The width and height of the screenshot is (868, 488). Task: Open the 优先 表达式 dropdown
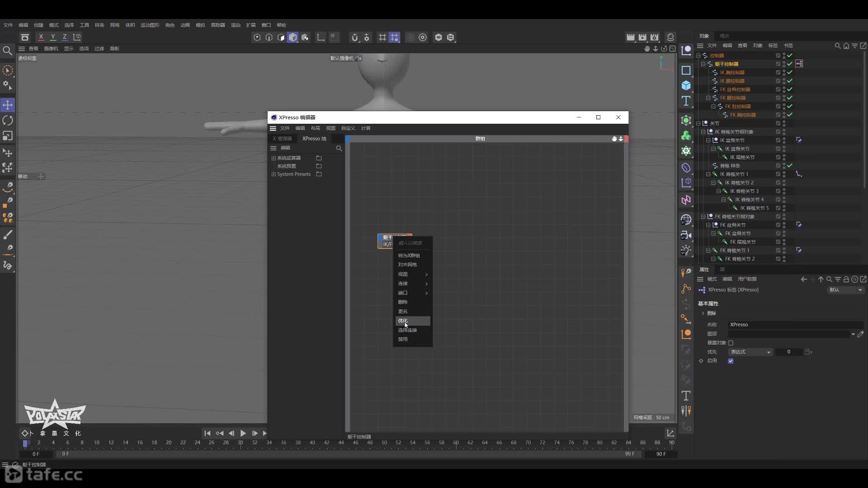[x=750, y=352]
